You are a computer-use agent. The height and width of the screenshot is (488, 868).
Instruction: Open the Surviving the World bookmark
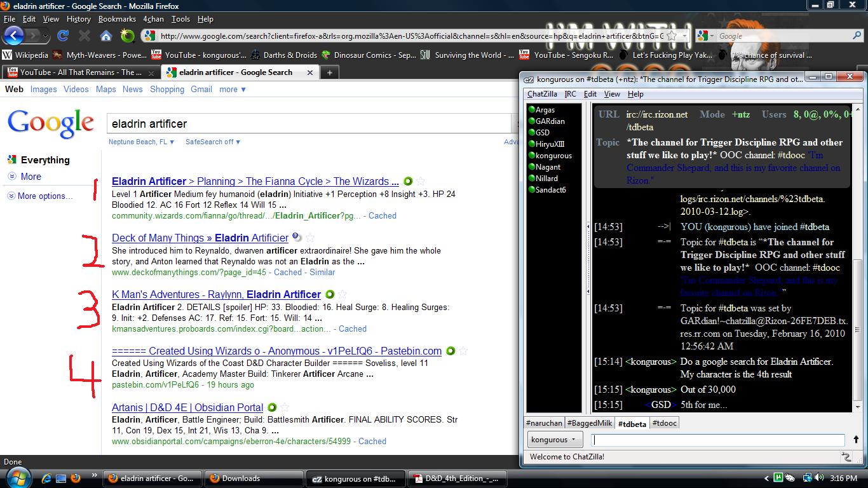(x=467, y=55)
